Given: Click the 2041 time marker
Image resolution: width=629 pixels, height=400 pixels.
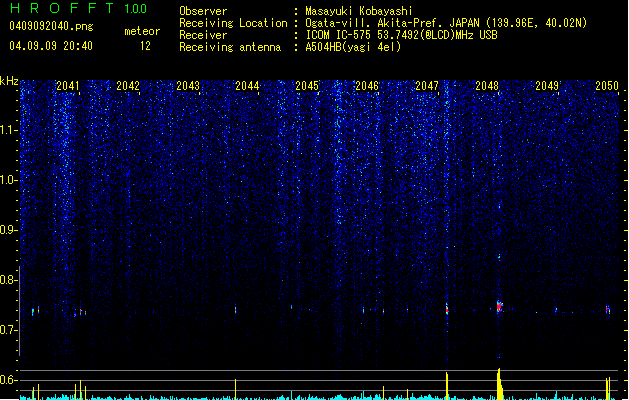Looking at the screenshot, I should pyautogui.click(x=67, y=86).
